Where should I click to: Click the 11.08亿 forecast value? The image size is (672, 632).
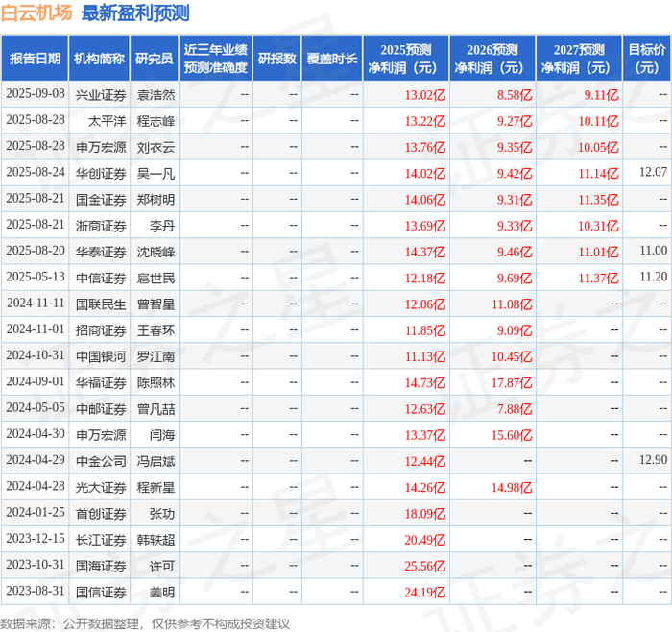(x=512, y=304)
